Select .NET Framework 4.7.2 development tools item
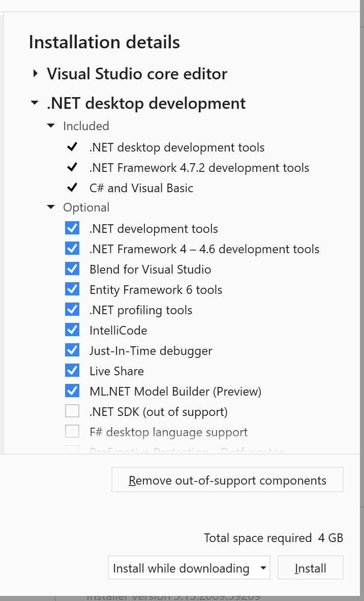Image resolution: width=364 pixels, height=601 pixels. 199,168
